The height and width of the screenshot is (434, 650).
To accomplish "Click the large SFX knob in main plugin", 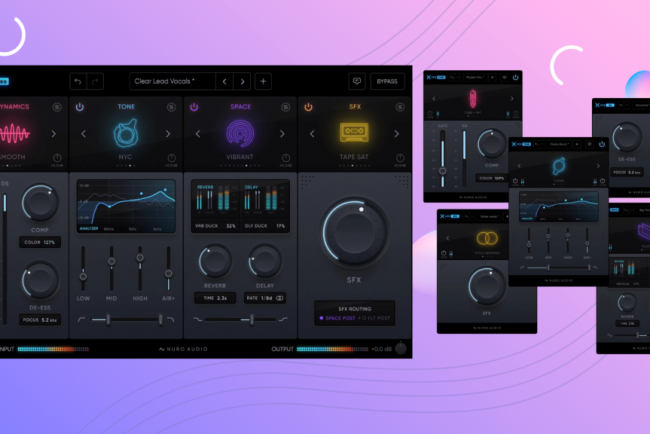I will pos(355,233).
